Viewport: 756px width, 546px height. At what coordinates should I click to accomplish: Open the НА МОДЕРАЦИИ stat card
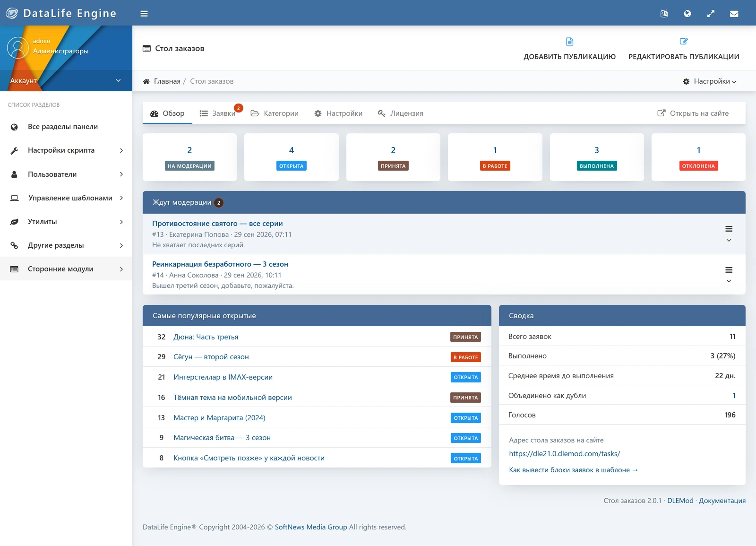click(189, 157)
